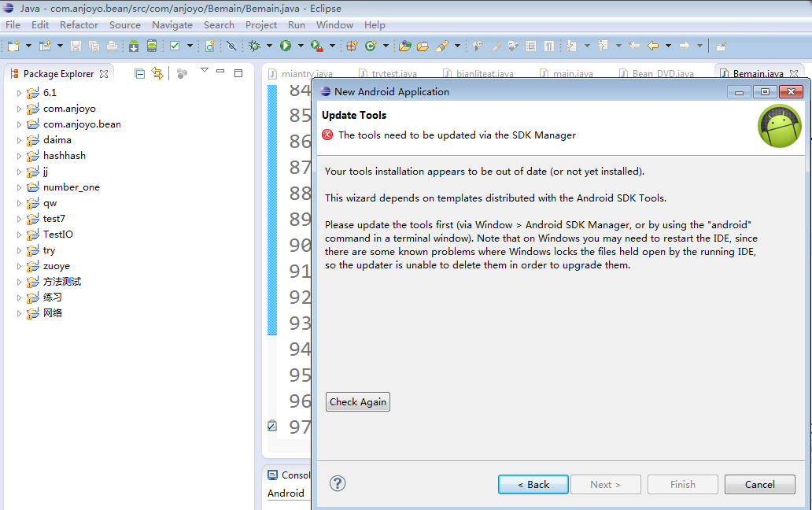Click the yellow Back navigation arrow
The width and height of the screenshot is (812, 510).
click(x=653, y=46)
